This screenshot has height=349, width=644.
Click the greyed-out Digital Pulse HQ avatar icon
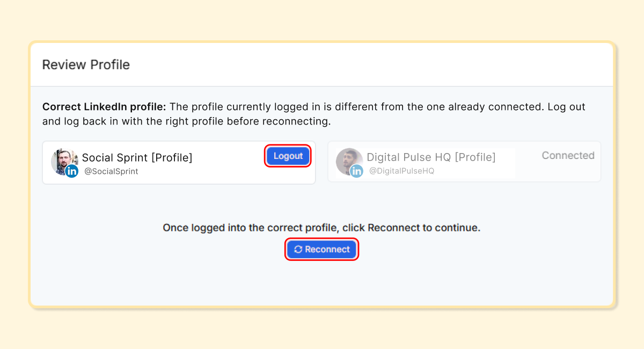pos(350,161)
